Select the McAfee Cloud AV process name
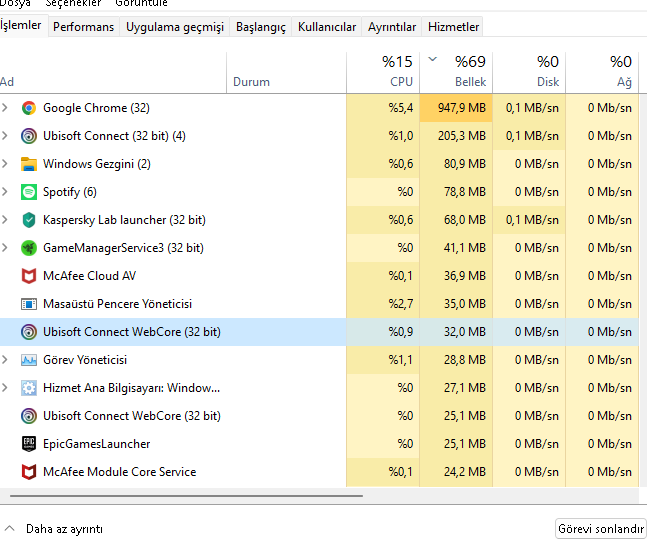This screenshot has width=647, height=543. [x=90, y=276]
